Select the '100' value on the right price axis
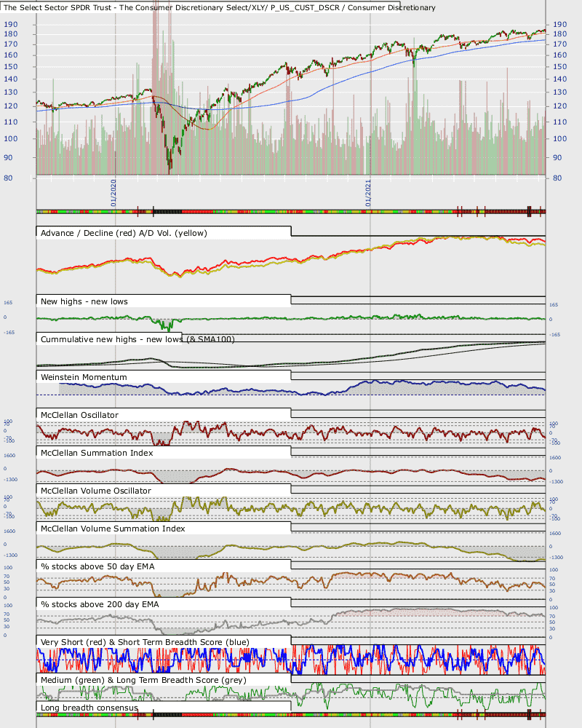582x728 pixels. [x=559, y=138]
